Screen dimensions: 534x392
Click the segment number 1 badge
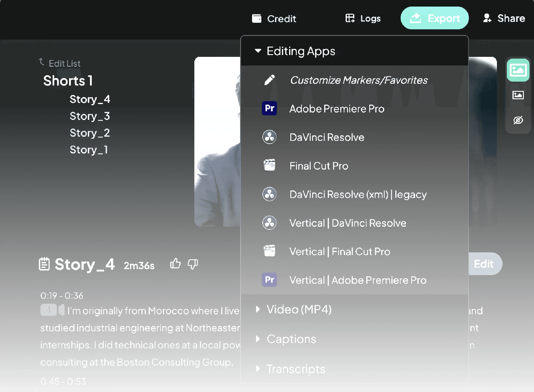pyautogui.click(x=48, y=310)
